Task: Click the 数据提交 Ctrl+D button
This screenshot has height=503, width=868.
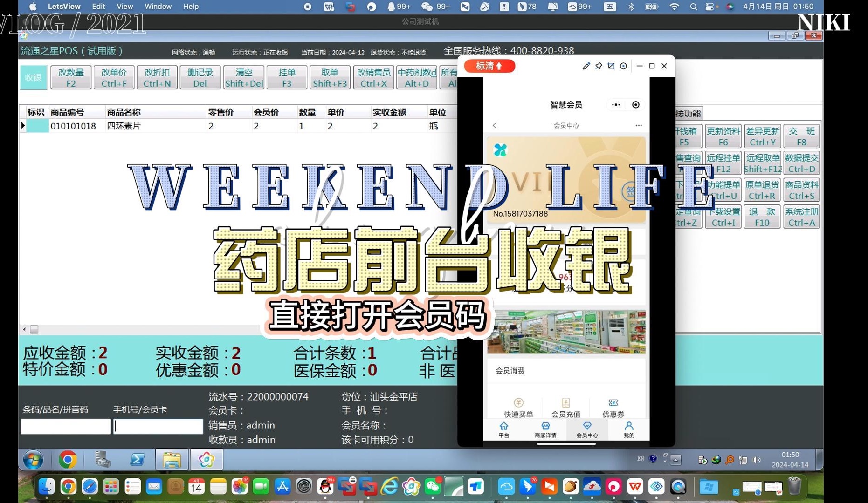Action: coord(801,163)
